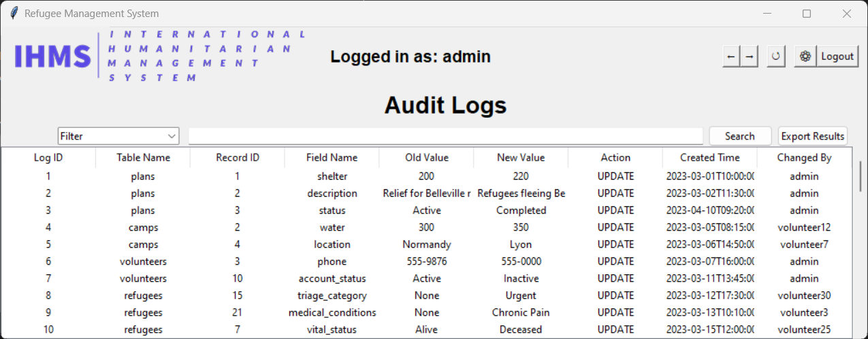Click the Search button

[740, 136]
